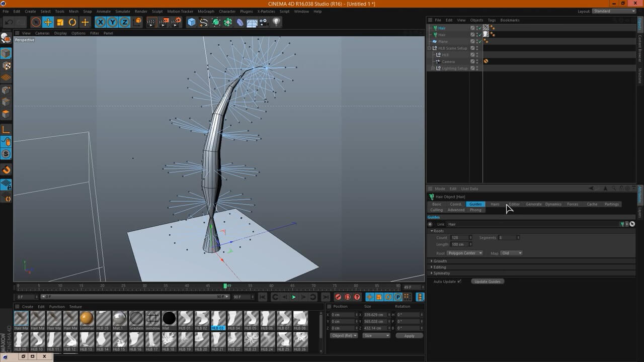Collapse the HLB Scene Setup tree item
The width and height of the screenshot is (644, 362).
coord(429,48)
